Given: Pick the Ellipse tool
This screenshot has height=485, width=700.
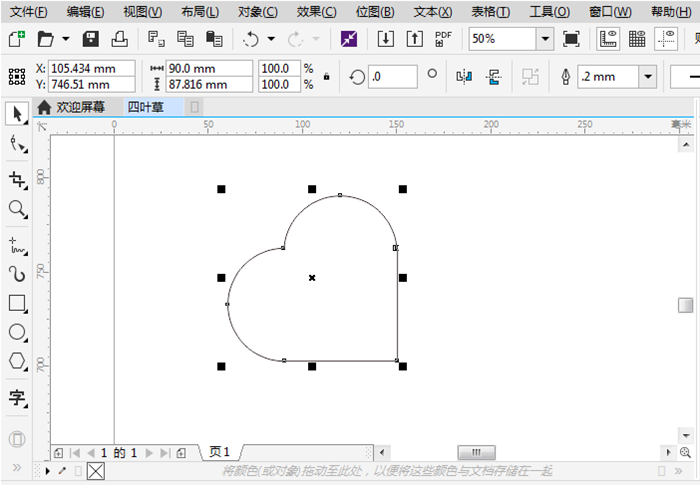Looking at the screenshot, I should (x=17, y=332).
